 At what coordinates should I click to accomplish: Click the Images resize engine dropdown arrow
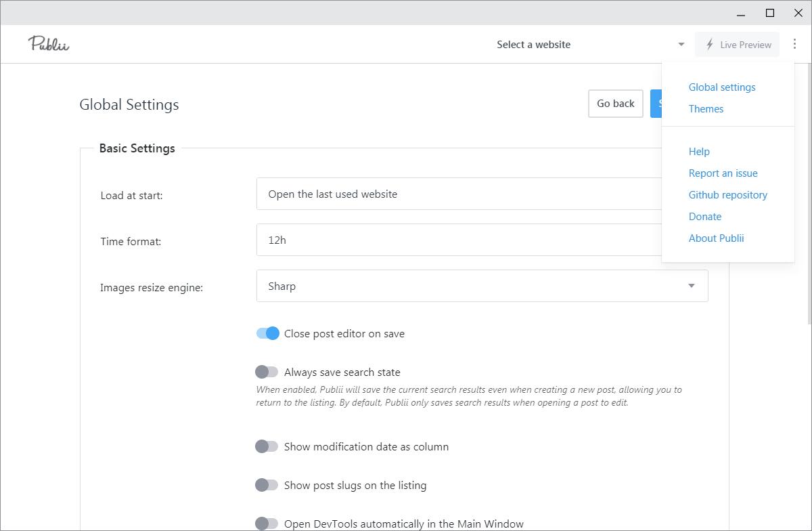[692, 286]
